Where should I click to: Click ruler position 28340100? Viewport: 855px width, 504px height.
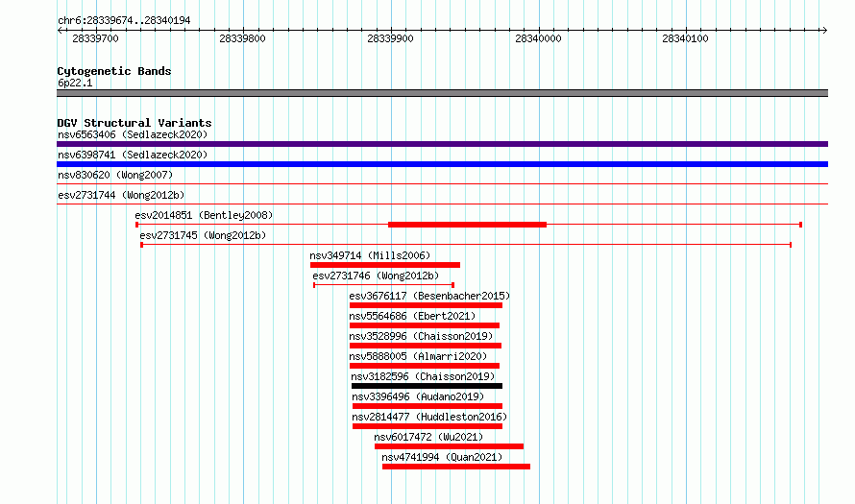(x=685, y=38)
